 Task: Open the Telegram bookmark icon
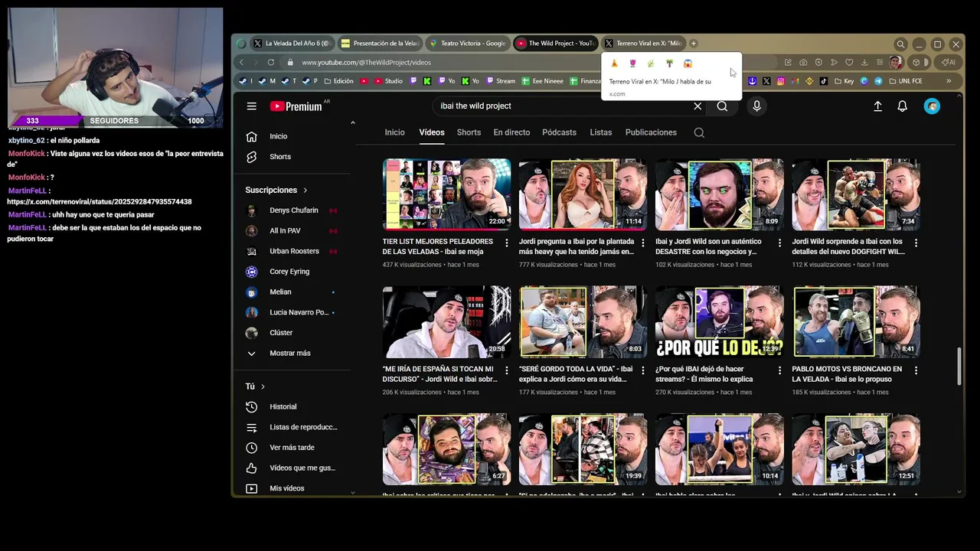pos(878,81)
